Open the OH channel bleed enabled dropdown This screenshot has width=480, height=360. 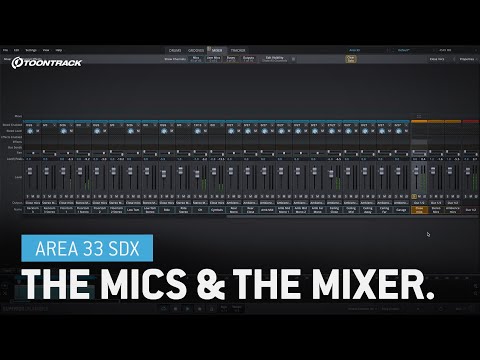(200, 125)
